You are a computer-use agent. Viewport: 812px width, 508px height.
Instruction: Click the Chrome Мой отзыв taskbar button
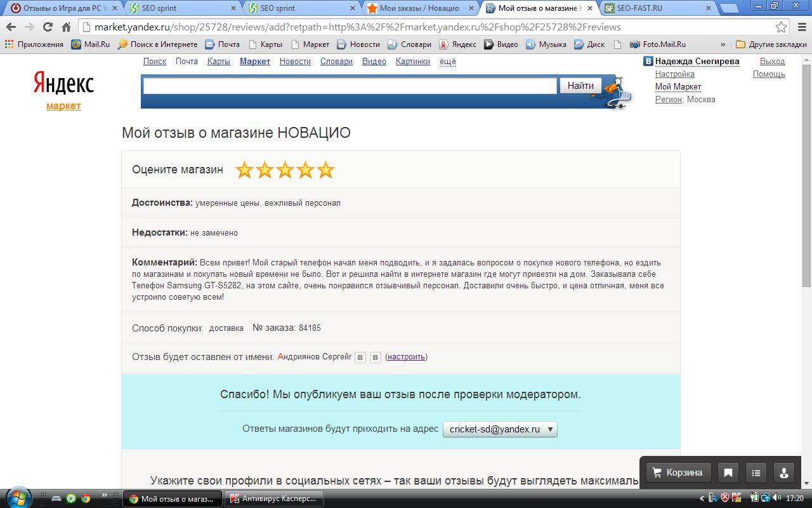[173, 498]
